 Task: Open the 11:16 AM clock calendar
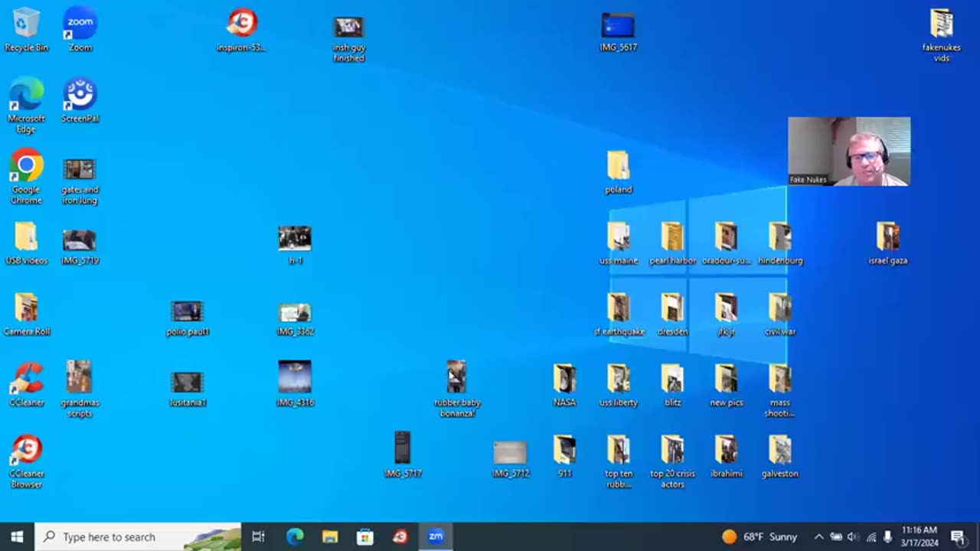(920, 536)
